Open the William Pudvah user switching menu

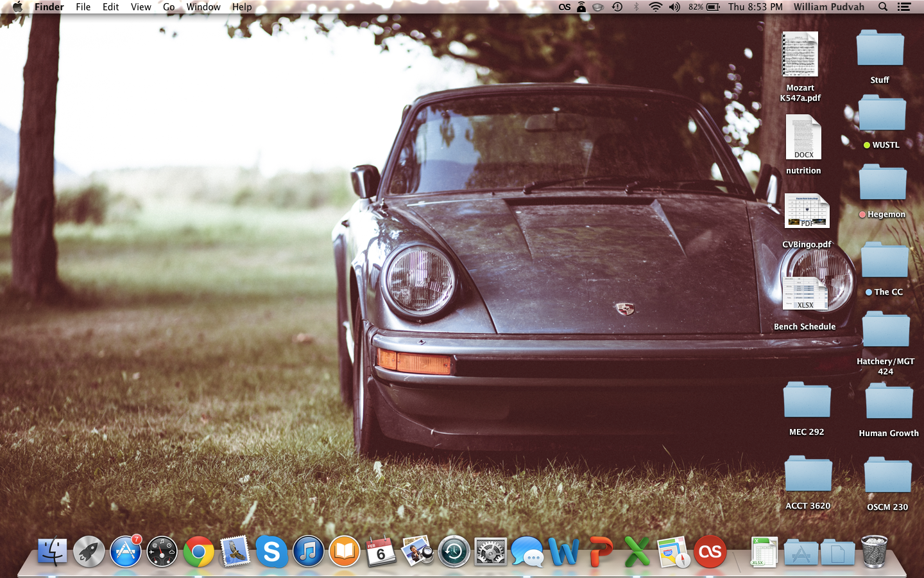tap(829, 7)
